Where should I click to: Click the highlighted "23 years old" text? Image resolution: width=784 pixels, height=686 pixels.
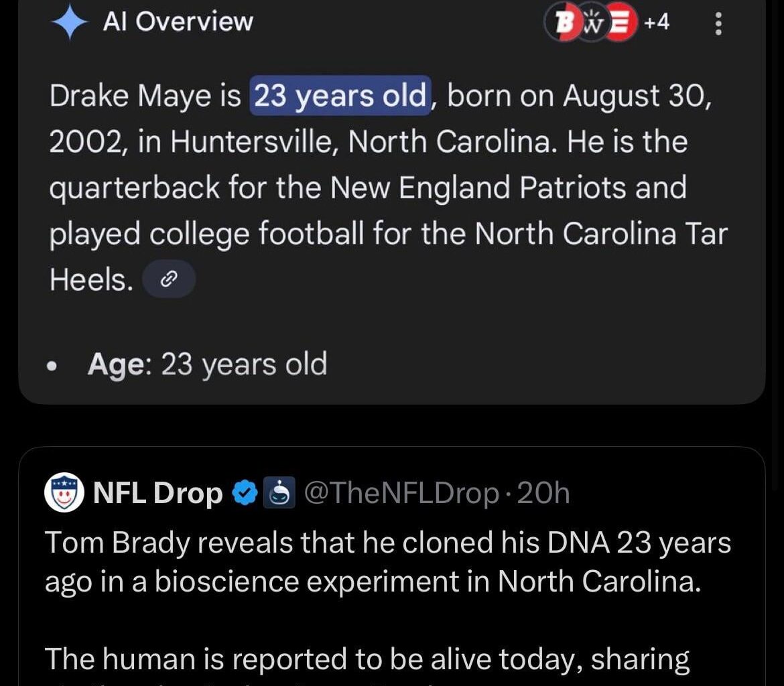pos(340,96)
